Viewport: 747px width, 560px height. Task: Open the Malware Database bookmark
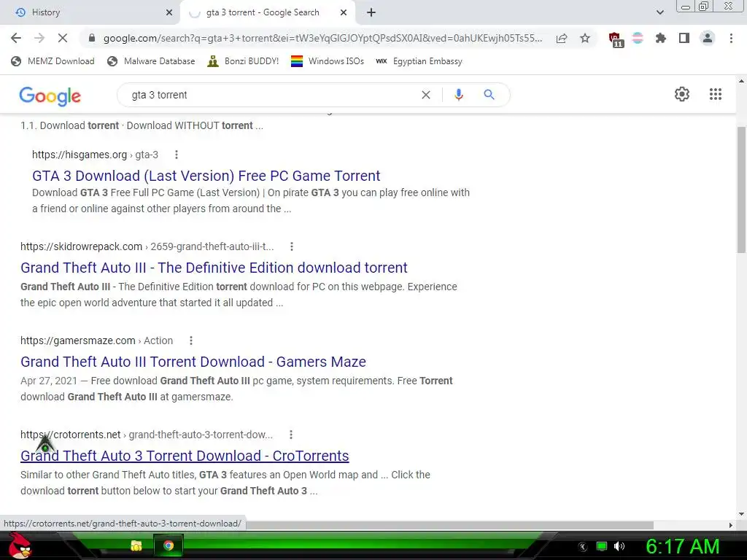pyautogui.click(x=152, y=61)
